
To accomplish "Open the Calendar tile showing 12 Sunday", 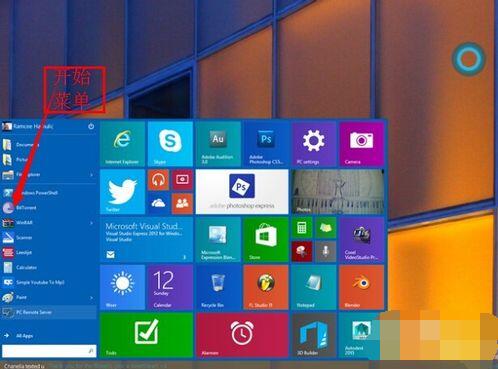I will click(x=170, y=287).
